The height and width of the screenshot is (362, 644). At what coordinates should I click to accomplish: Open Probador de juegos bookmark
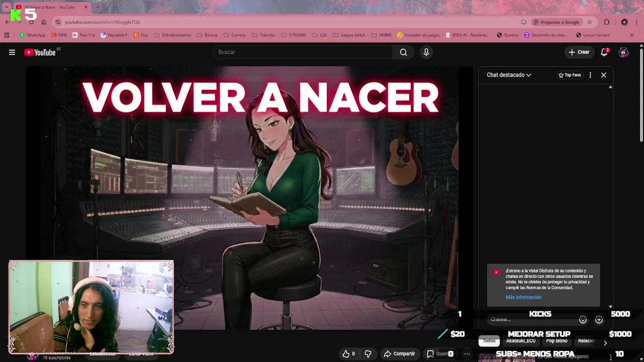click(418, 35)
